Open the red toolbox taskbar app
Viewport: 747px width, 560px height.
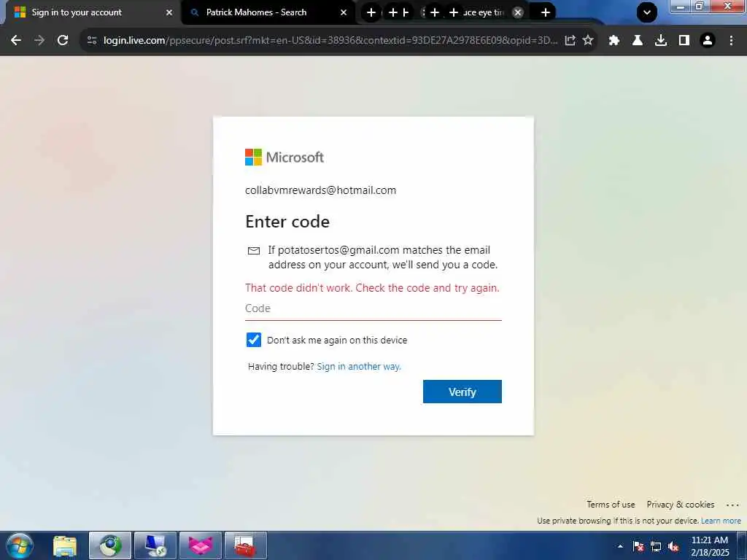point(245,545)
